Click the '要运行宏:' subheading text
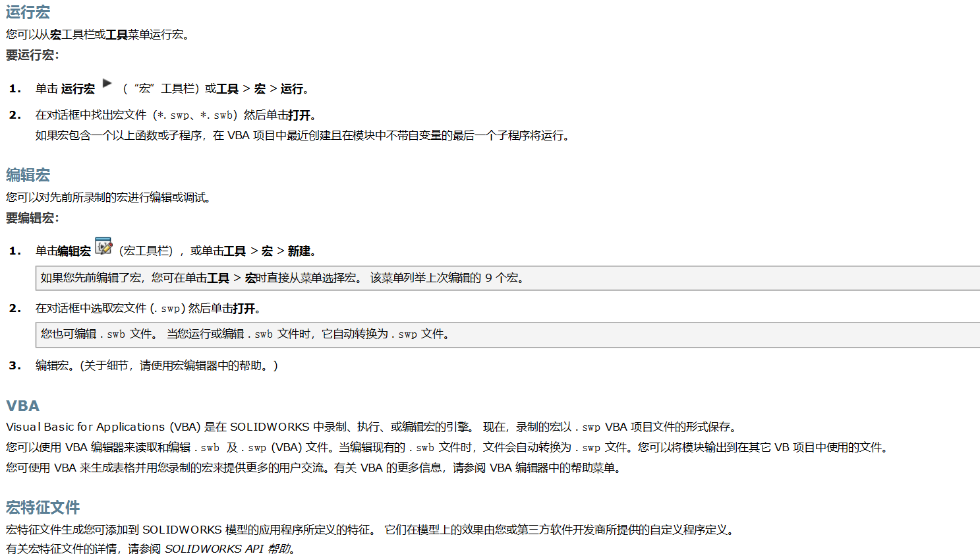The height and width of the screenshot is (556, 980). point(33,55)
